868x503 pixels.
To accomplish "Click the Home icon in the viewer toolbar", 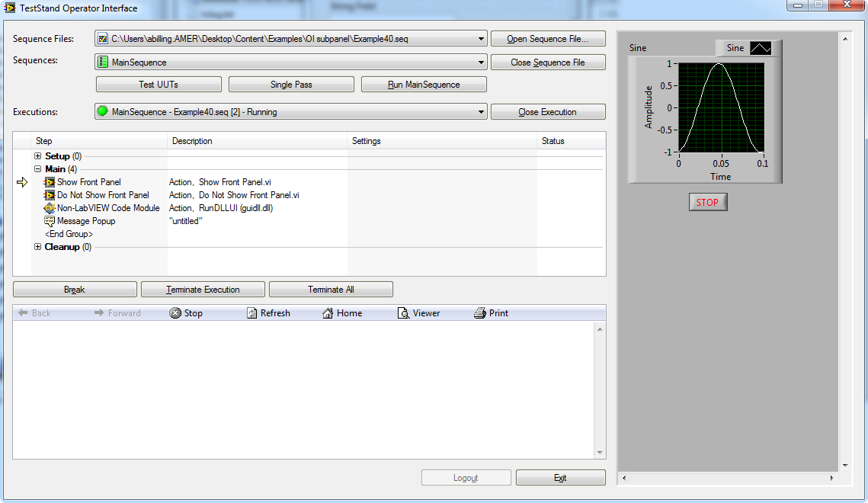I will [328, 312].
